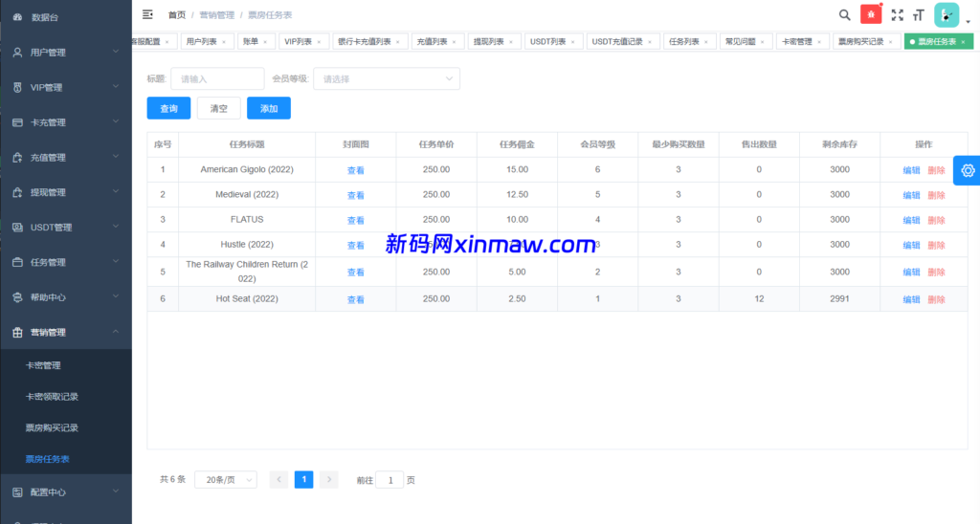980x524 pixels.
Task: Click 删除 for Hustle (2022) row
Action: coord(936,245)
